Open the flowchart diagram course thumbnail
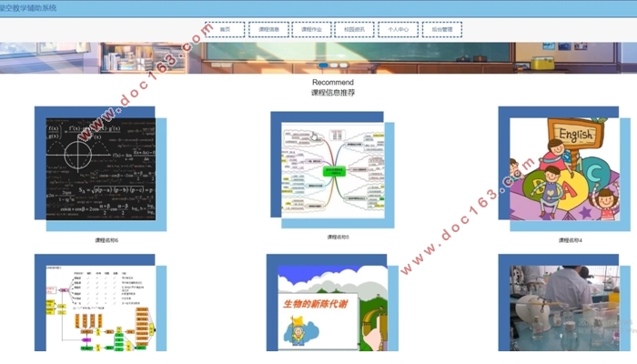Image resolution: width=637 pixels, height=364 pixels. click(101, 308)
